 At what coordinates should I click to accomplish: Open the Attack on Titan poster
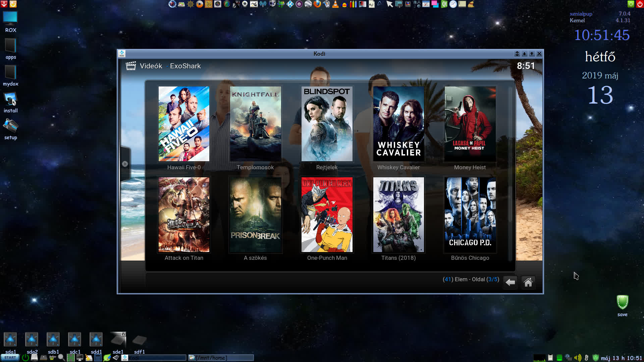(x=184, y=215)
